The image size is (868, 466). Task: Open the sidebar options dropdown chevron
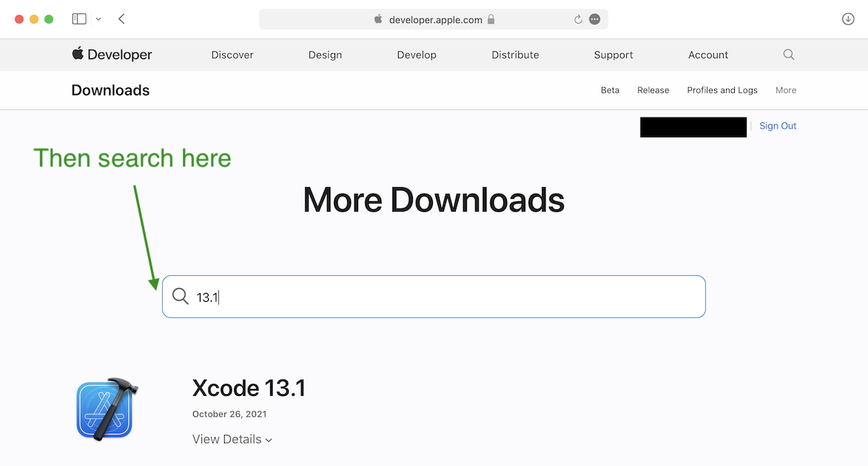click(98, 19)
